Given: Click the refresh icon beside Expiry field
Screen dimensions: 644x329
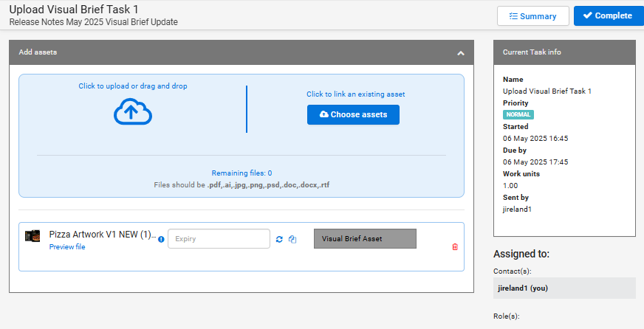Looking at the screenshot, I should pos(279,239).
